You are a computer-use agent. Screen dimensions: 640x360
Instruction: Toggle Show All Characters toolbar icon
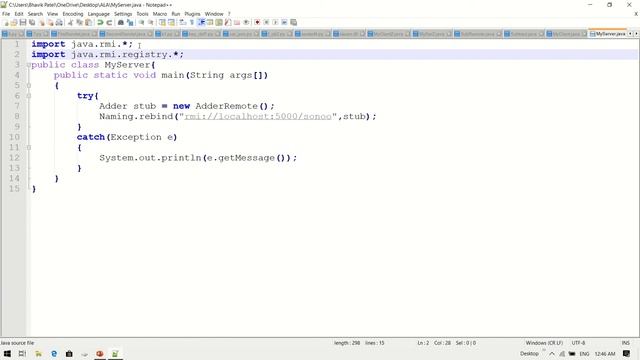(192, 22)
